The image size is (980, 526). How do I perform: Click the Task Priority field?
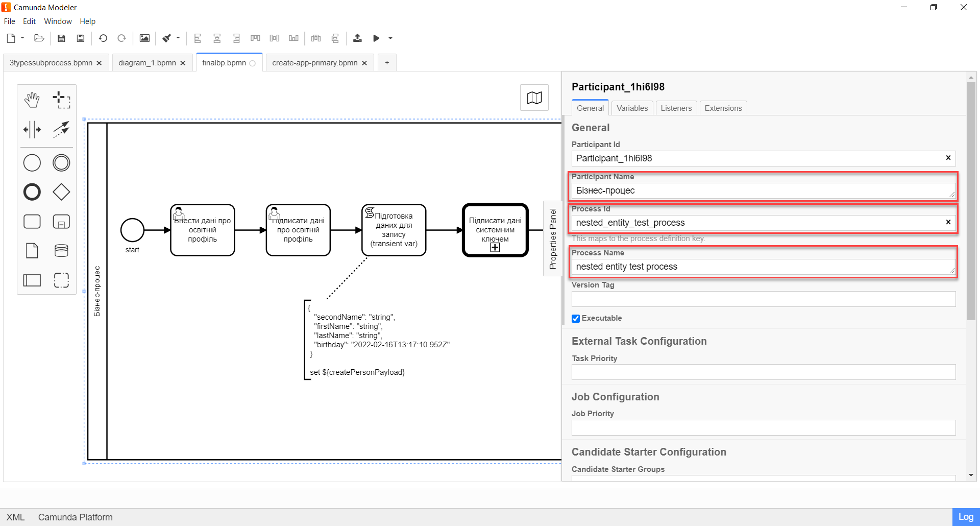click(x=764, y=372)
